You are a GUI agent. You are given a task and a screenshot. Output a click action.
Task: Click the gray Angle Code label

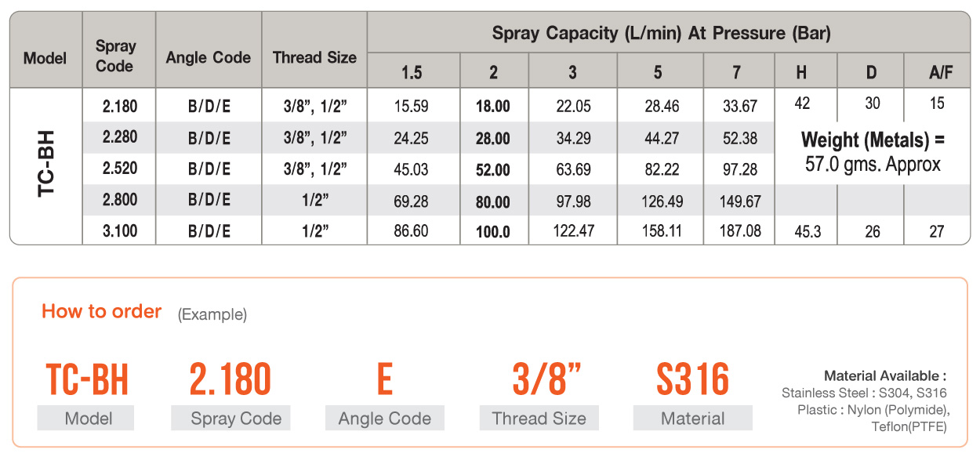tap(384, 419)
